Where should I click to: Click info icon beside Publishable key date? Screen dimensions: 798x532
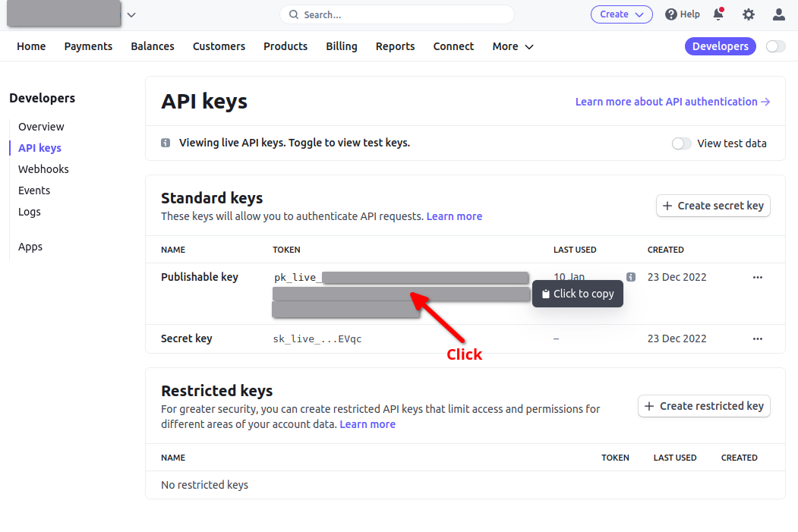(x=631, y=277)
